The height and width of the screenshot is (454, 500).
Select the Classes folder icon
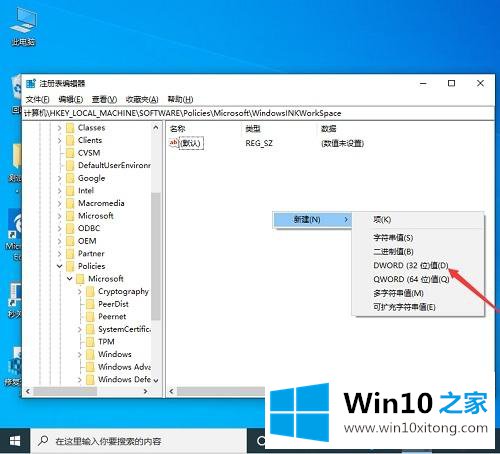[70, 128]
